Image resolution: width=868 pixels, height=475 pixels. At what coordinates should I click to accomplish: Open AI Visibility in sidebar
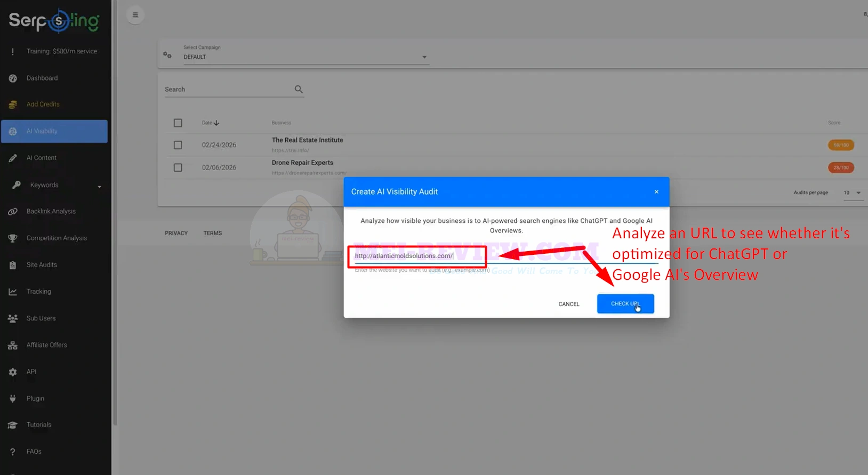coord(54,131)
